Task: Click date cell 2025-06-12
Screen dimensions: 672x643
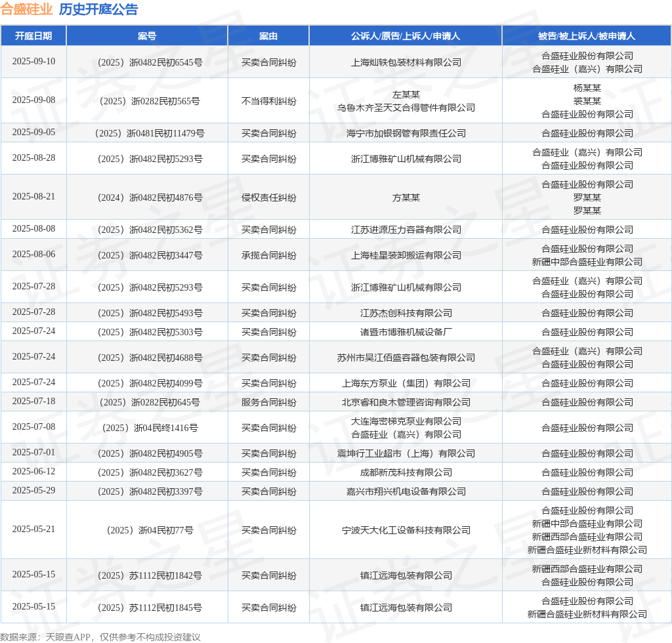Action: (x=34, y=471)
